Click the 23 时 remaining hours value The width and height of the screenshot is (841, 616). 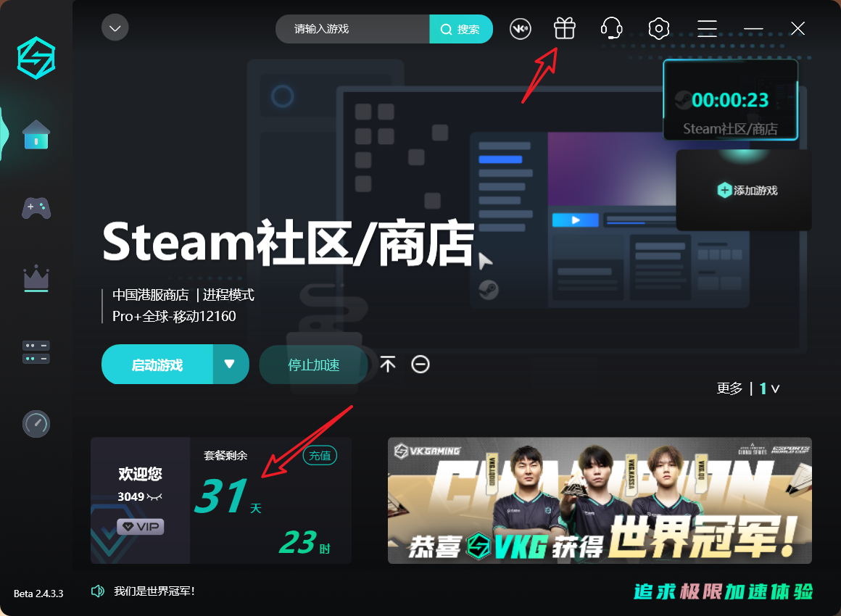click(304, 542)
